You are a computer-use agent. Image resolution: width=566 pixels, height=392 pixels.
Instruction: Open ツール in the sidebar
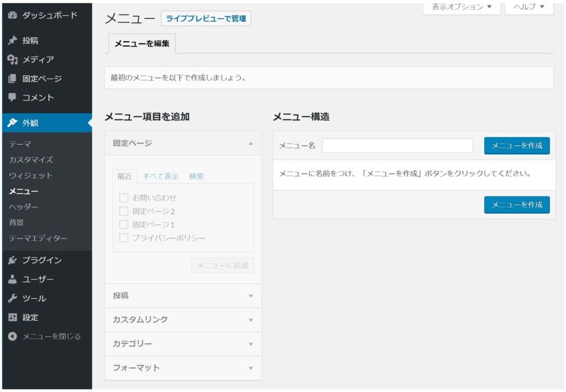[x=34, y=298]
